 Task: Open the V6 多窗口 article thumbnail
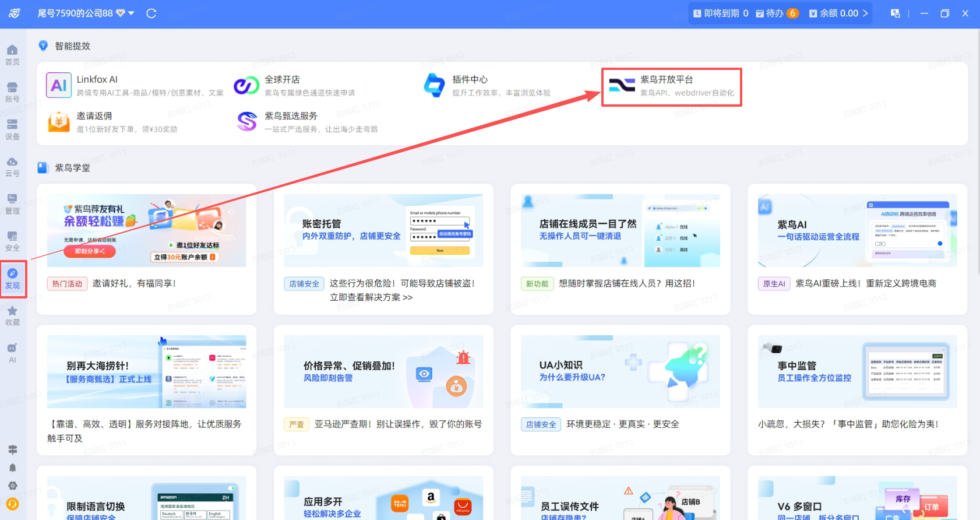point(858,498)
